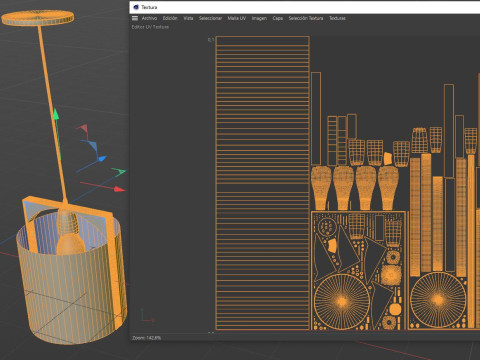This screenshot has width=480, height=360.
Task: Click the red X-axis arrow handle in viewport
Action: coord(119,189)
